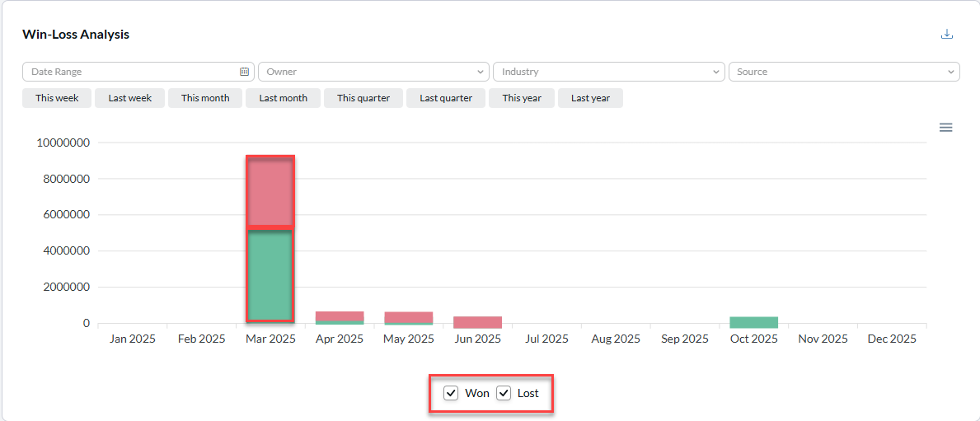Filter by Last month

(283, 98)
